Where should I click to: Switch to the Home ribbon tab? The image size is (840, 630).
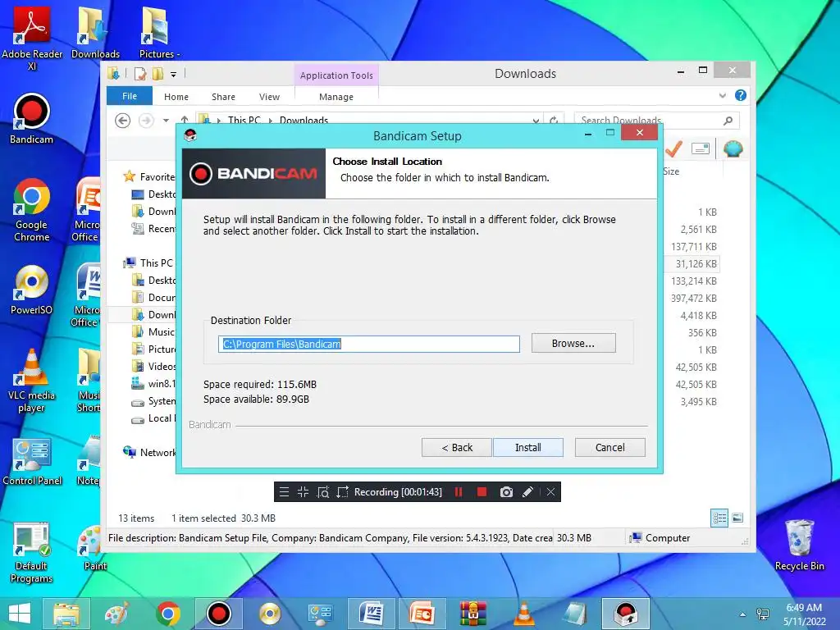[176, 97]
